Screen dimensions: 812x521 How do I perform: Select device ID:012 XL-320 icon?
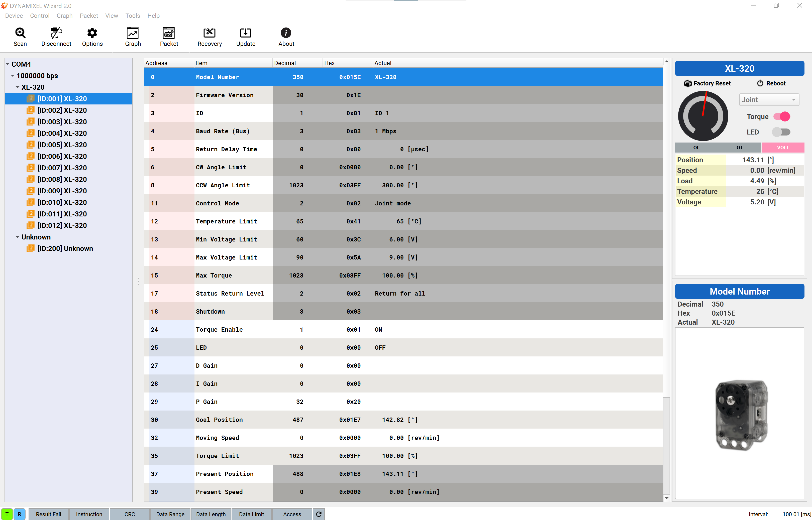click(30, 225)
